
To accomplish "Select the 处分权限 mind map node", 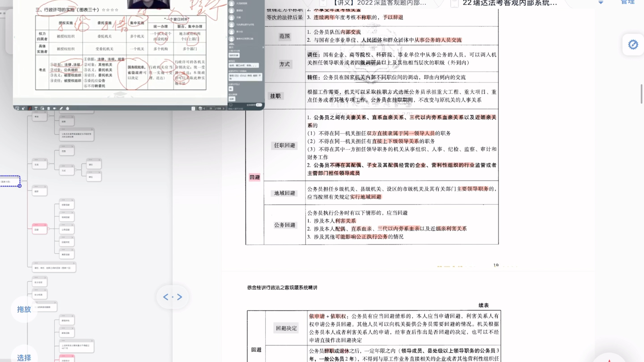I will point(39,293).
